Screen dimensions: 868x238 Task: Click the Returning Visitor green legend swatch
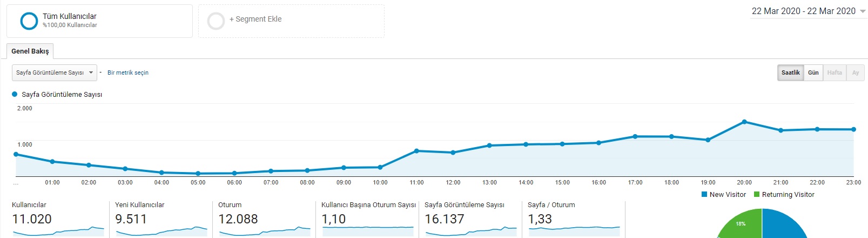(757, 194)
